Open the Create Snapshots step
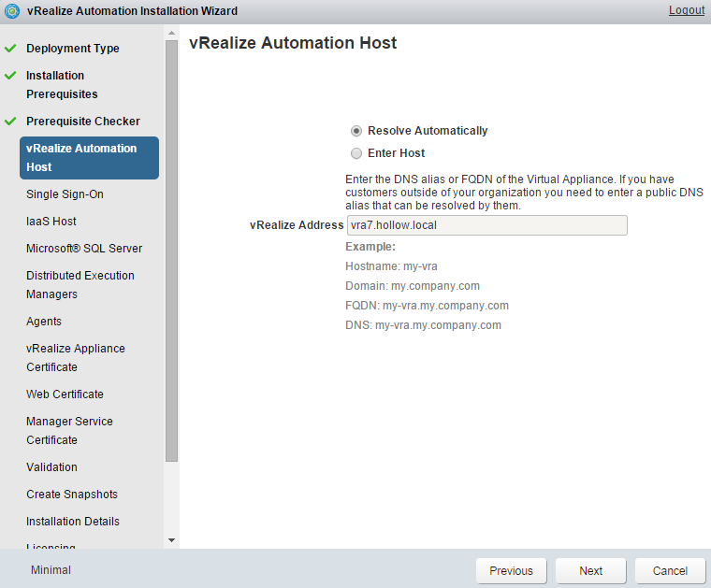711x588 pixels. [x=72, y=495]
